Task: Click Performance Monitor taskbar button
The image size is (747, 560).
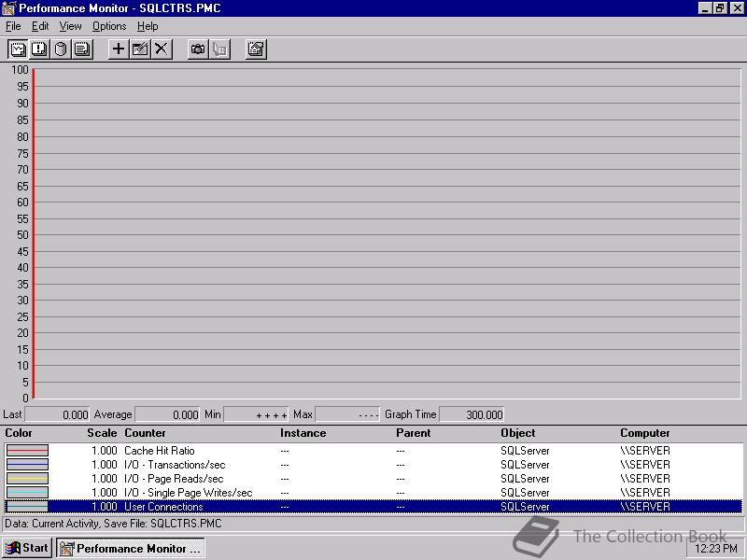Action: [131, 548]
